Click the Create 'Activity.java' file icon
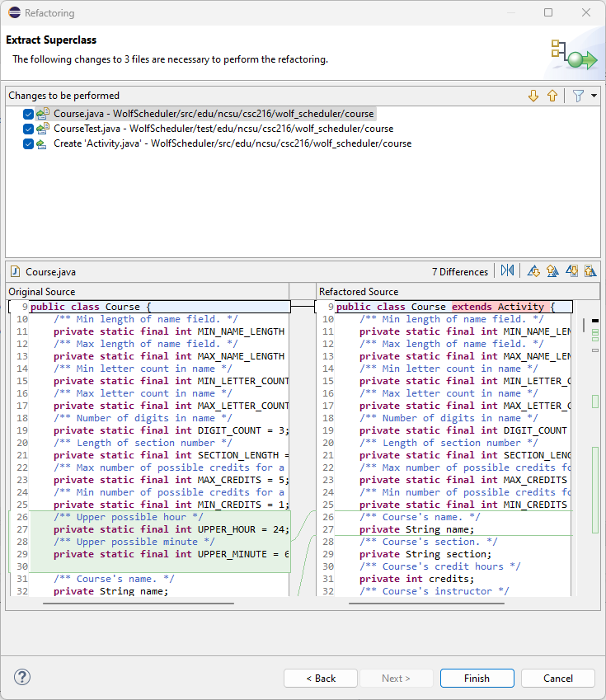Screen dimensions: 606x700 click(x=41, y=143)
